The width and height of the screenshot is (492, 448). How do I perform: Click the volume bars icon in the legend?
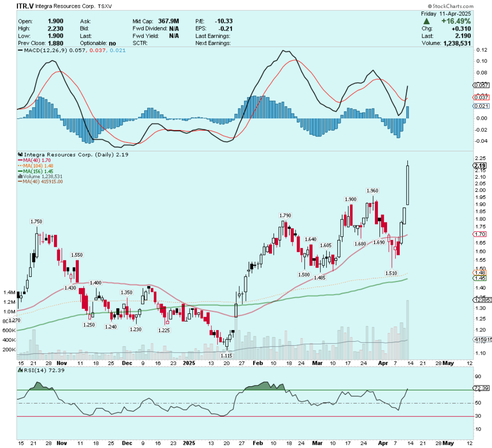point(20,176)
